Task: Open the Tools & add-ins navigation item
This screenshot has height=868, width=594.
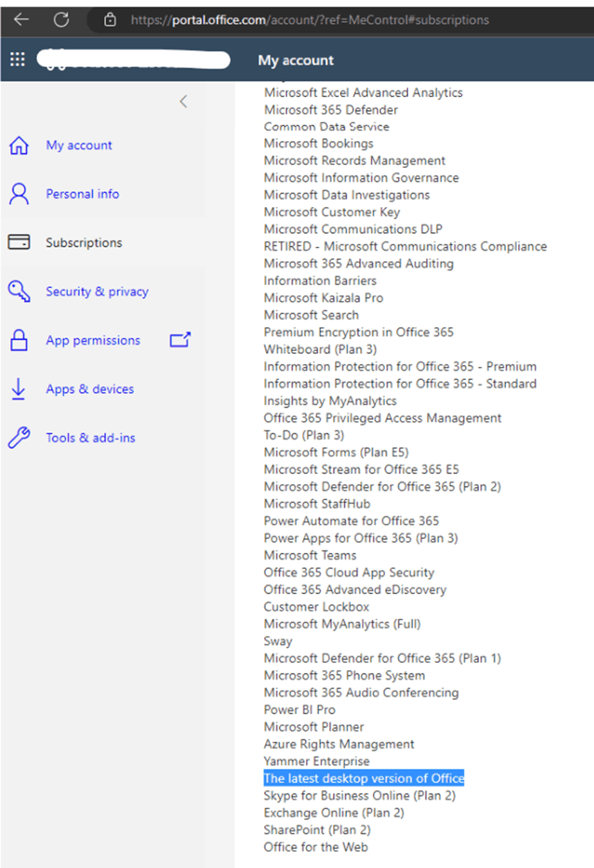Action: 91,438
